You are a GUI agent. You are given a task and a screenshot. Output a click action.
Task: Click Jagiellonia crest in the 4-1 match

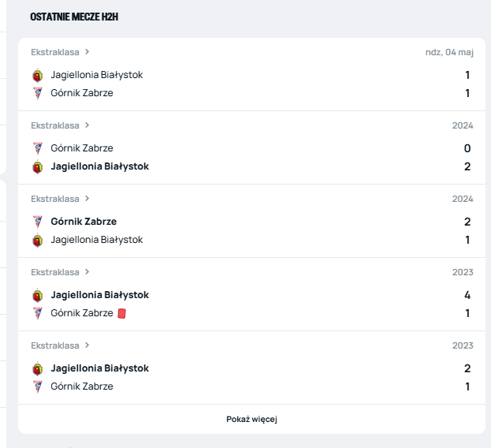click(37, 296)
